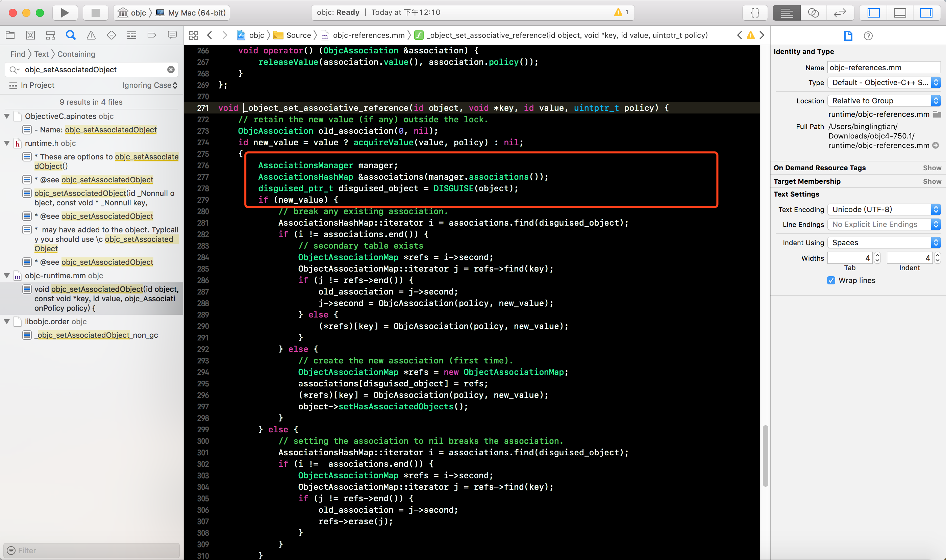
Task: Show the Version editor arrows icon
Action: [x=840, y=13]
